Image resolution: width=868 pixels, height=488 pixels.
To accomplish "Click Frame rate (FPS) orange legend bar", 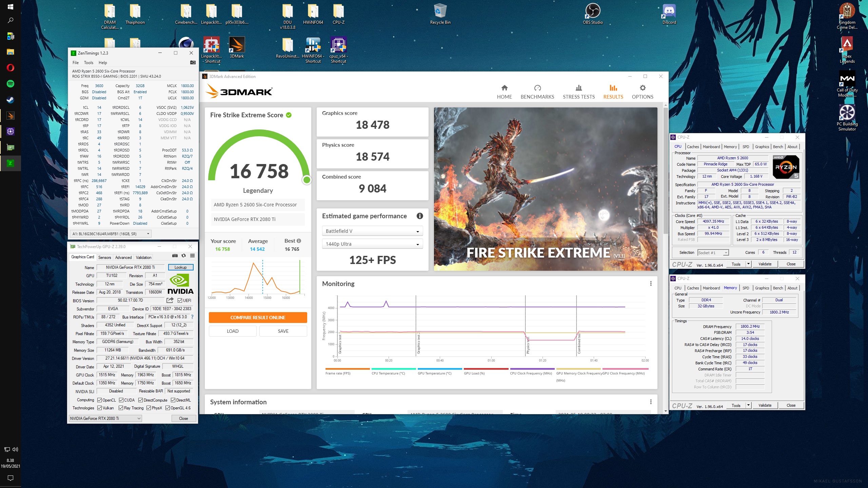I will 348,369.
